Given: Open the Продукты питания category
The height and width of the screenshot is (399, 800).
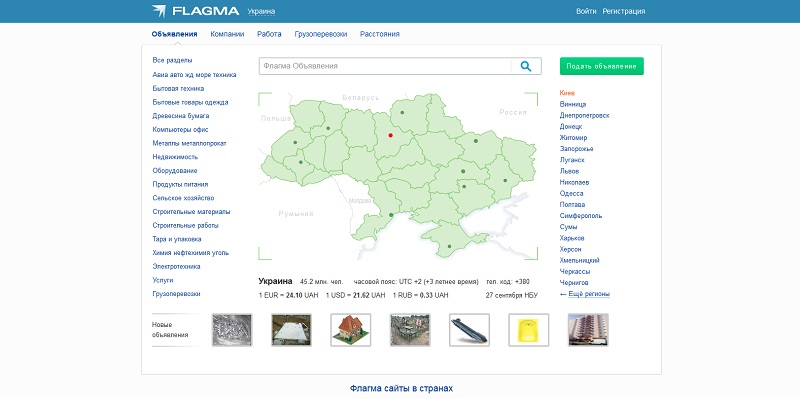Looking at the screenshot, I should coord(180,184).
